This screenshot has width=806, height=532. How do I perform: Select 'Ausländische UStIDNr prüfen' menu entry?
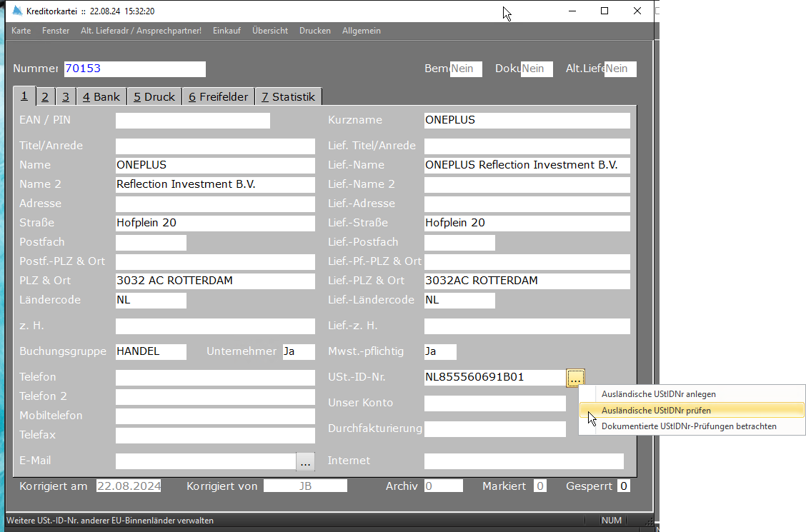tap(656, 411)
